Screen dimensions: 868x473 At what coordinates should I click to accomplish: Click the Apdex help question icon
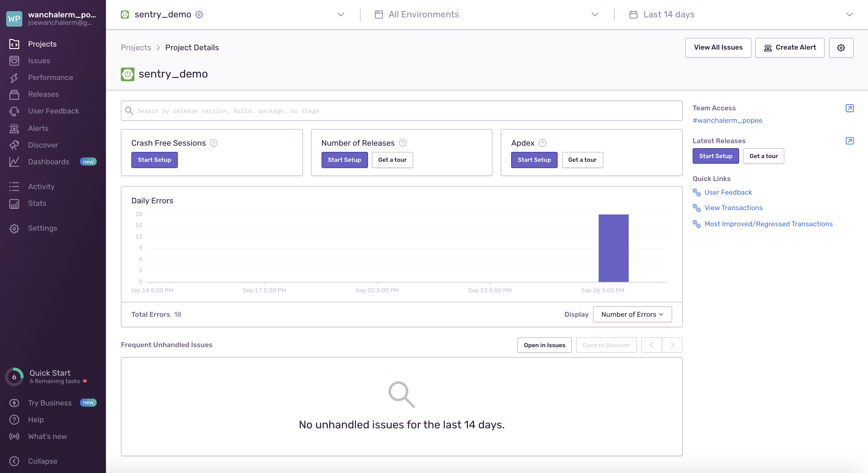pos(542,143)
